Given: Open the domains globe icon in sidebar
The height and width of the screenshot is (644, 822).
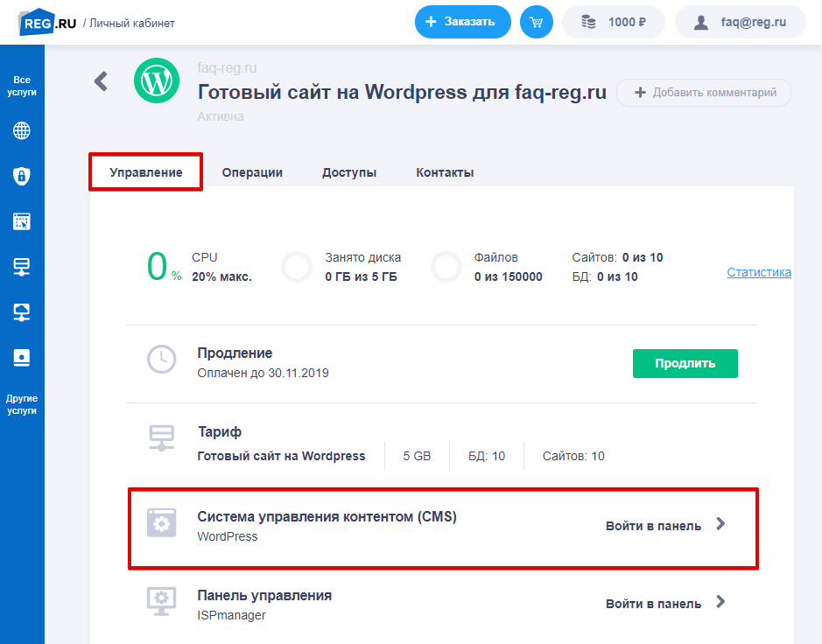Looking at the screenshot, I should 21,129.
